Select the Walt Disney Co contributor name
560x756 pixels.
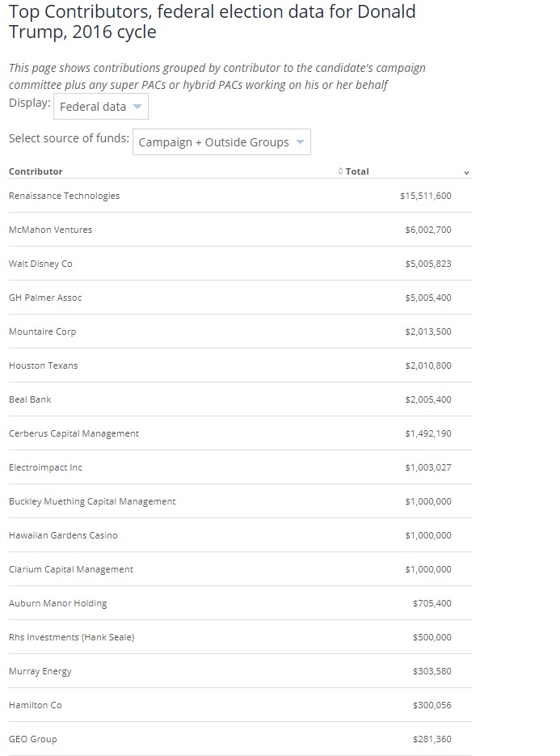40,264
